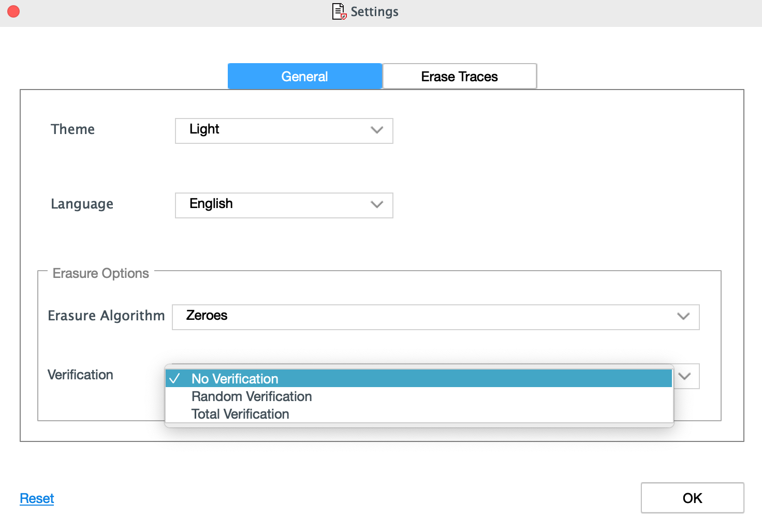Choose Total Verification option
Image resolution: width=762 pixels, height=532 pixels.
click(x=419, y=414)
